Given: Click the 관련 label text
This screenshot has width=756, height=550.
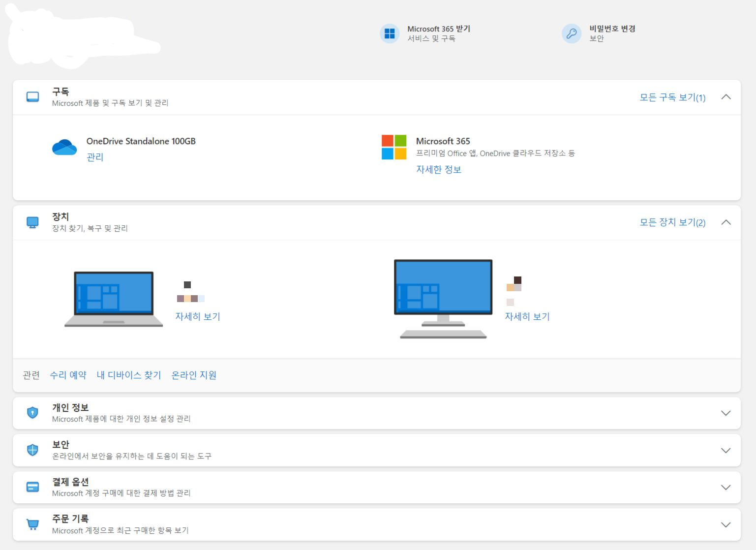Looking at the screenshot, I should tap(31, 375).
